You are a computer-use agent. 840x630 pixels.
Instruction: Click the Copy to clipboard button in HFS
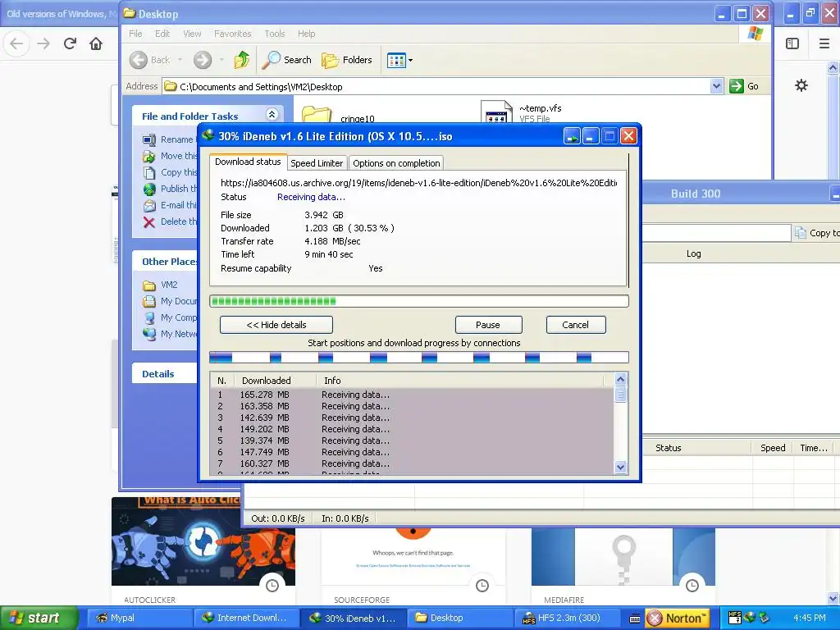817,232
